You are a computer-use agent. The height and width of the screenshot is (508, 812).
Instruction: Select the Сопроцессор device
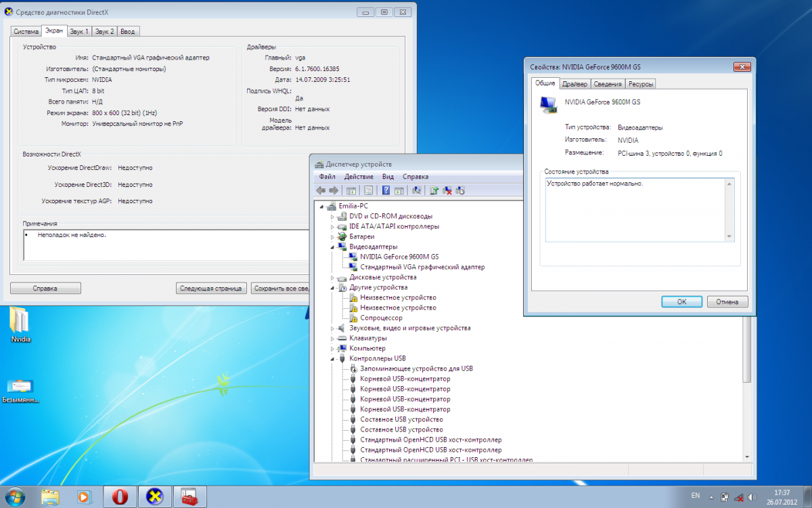pos(381,318)
